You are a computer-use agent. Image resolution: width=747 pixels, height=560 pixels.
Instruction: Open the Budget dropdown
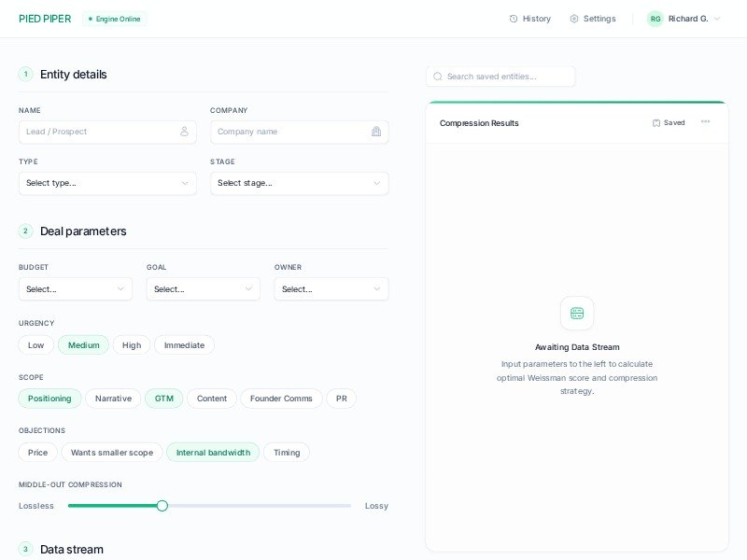tap(76, 289)
